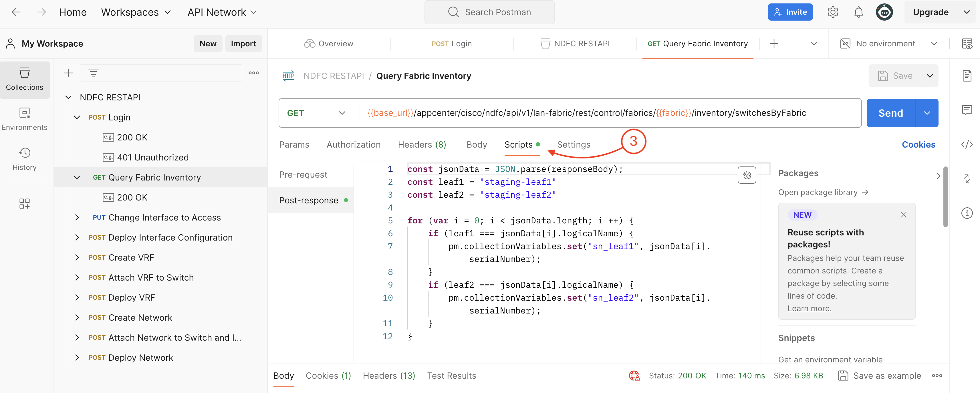Open the Send options dropdown arrow
The width and height of the screenshot is (980, 393).
point(927,113)
